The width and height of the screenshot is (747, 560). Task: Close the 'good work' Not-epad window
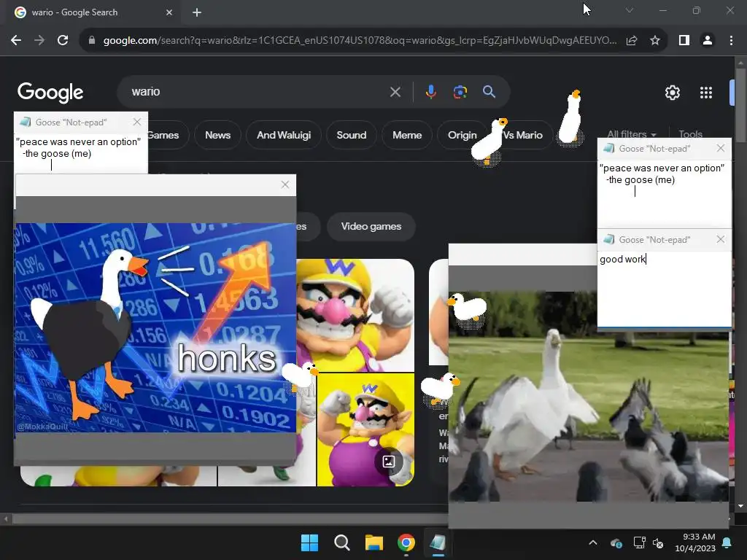[720, 239]
